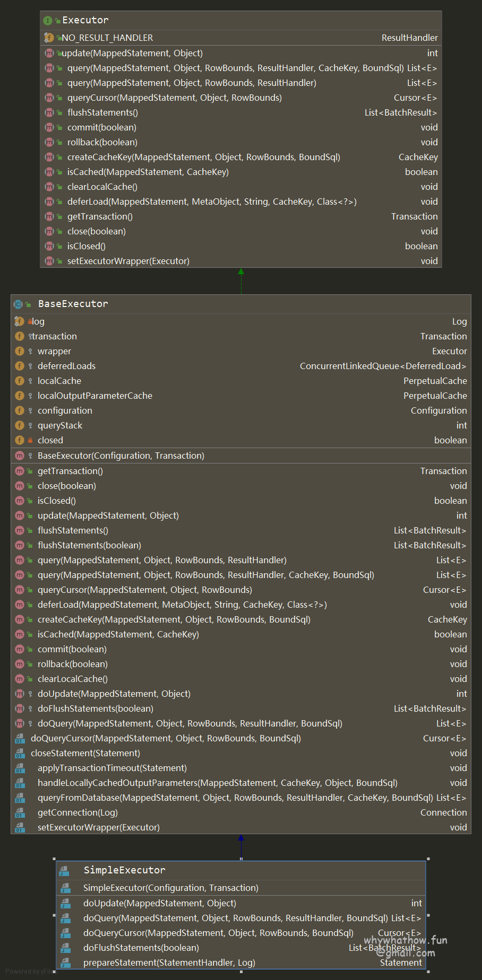Click the field icon beside deferredLoads
The height and width of the screenshot is (980, 482).
(20, 366)
